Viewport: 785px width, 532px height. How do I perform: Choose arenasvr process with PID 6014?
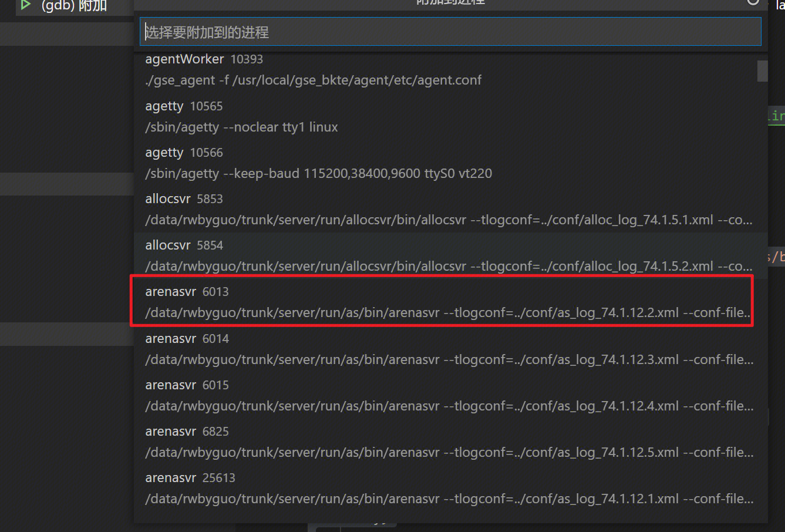(x=187, y=339)
